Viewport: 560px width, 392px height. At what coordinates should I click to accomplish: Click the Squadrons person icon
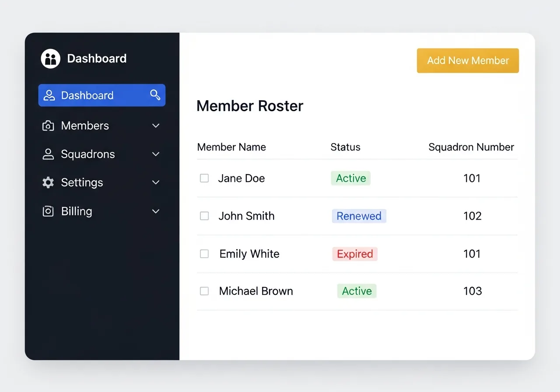(x=48, y=154)
